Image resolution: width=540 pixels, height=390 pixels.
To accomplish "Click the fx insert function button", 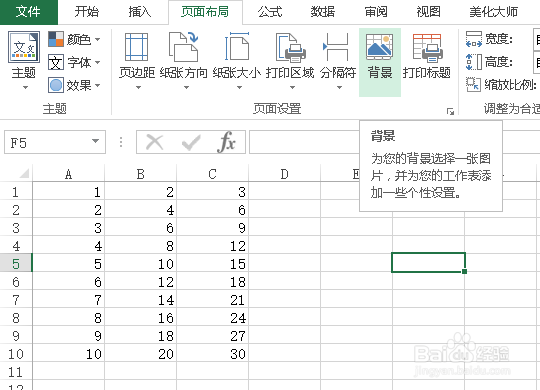I will 227,142.
